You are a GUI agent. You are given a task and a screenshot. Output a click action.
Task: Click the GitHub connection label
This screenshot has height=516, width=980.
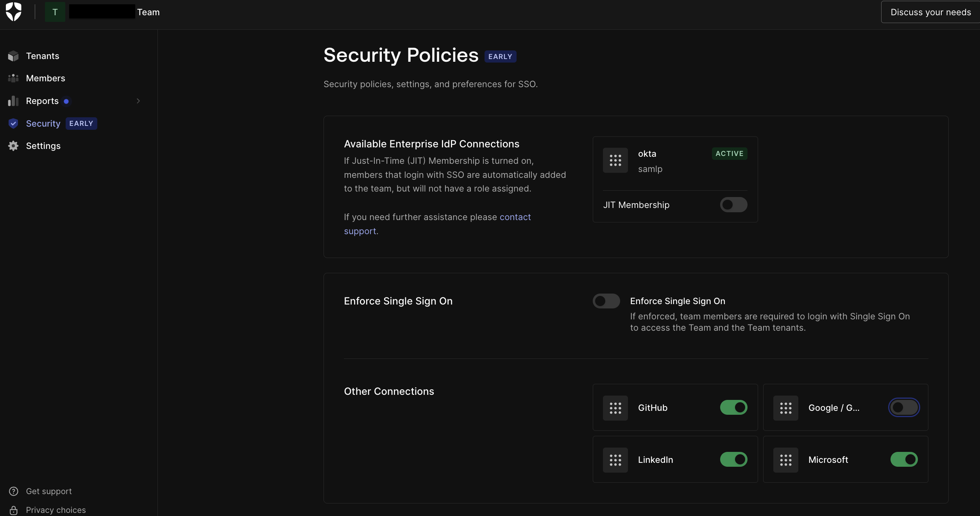(653, 408)
